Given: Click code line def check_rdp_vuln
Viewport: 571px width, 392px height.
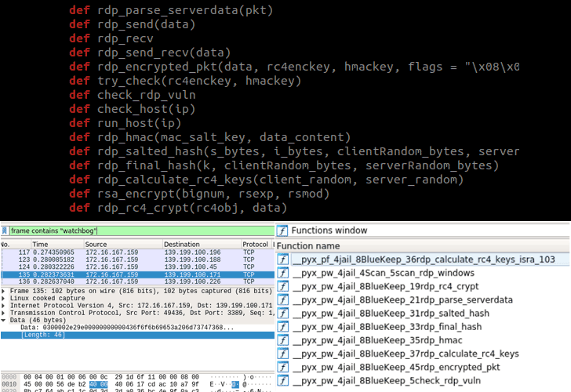Looking at the screenshot, I should [133, 95].
